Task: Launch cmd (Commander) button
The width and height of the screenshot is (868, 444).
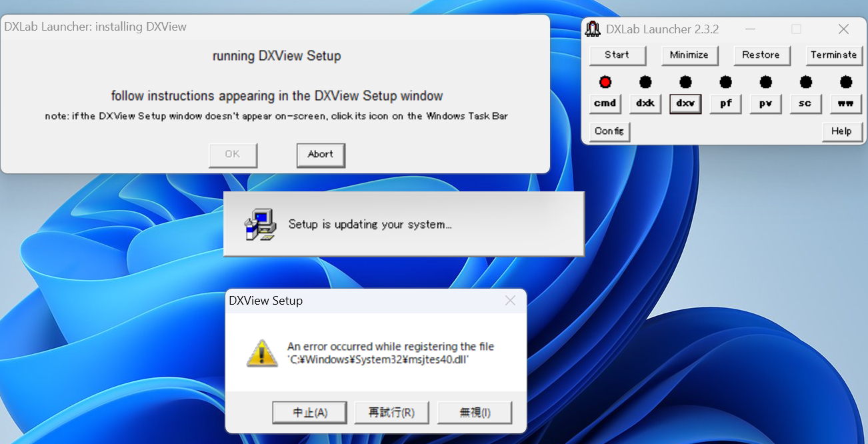Action: pos(605,103)
